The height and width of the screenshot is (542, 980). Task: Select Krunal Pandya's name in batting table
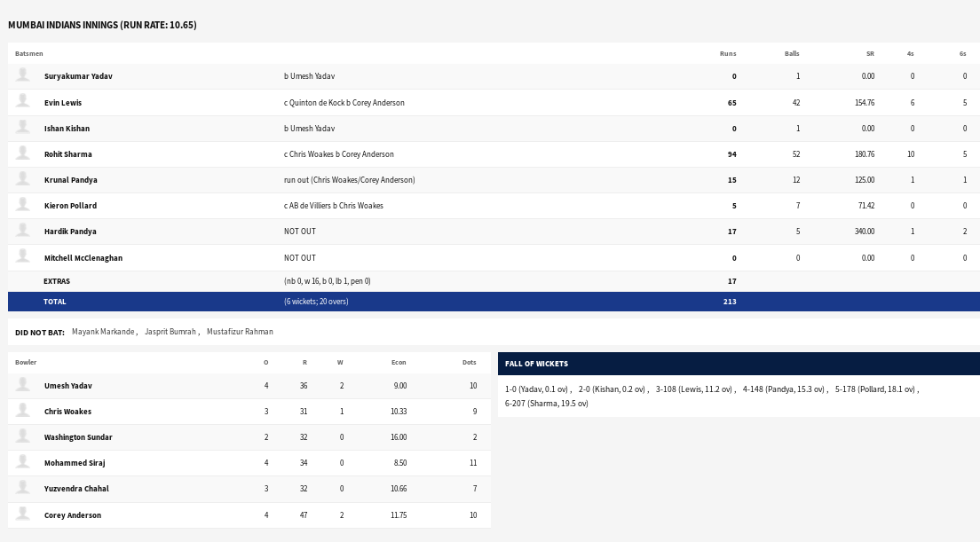click(x=71, y=180)
